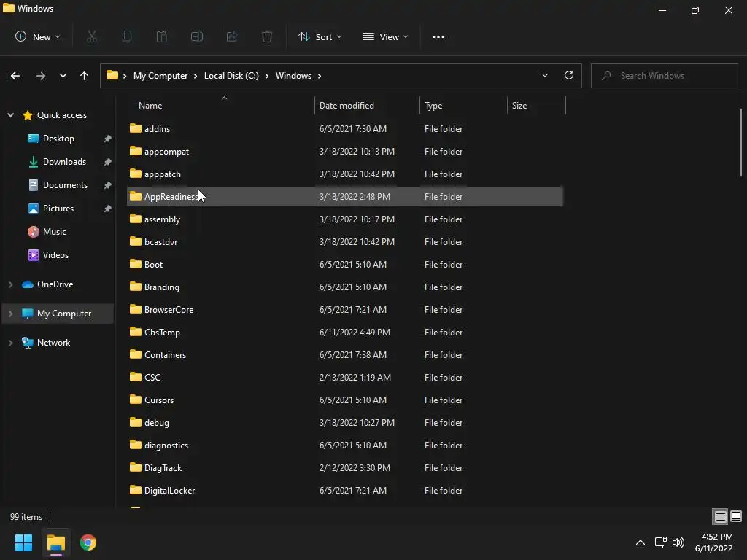Select Desktop in Quick access
Image resolution: width=747 pixels, height=560 pixels.
(58, 139)
